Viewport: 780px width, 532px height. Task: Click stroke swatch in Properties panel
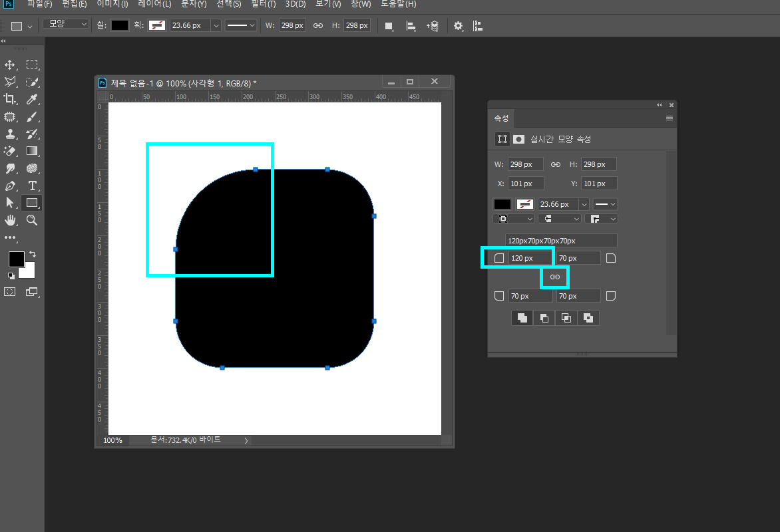tap(525, 204)
